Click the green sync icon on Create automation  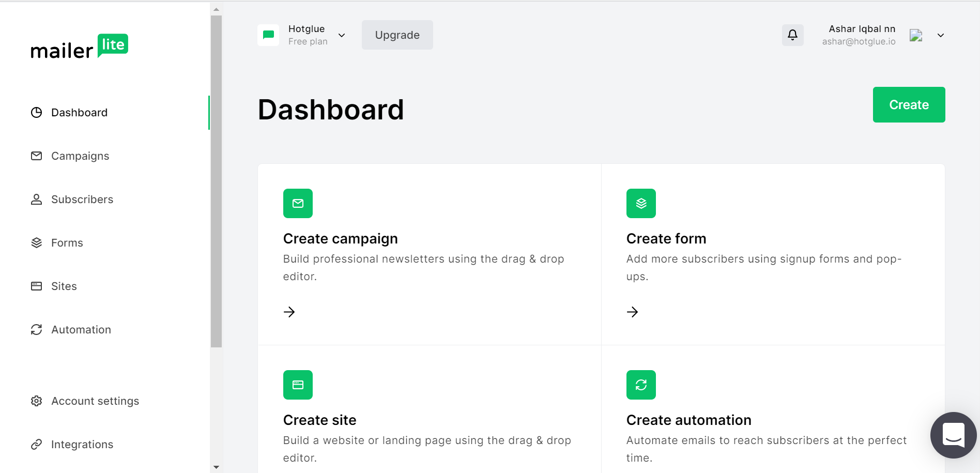point(641,385)
